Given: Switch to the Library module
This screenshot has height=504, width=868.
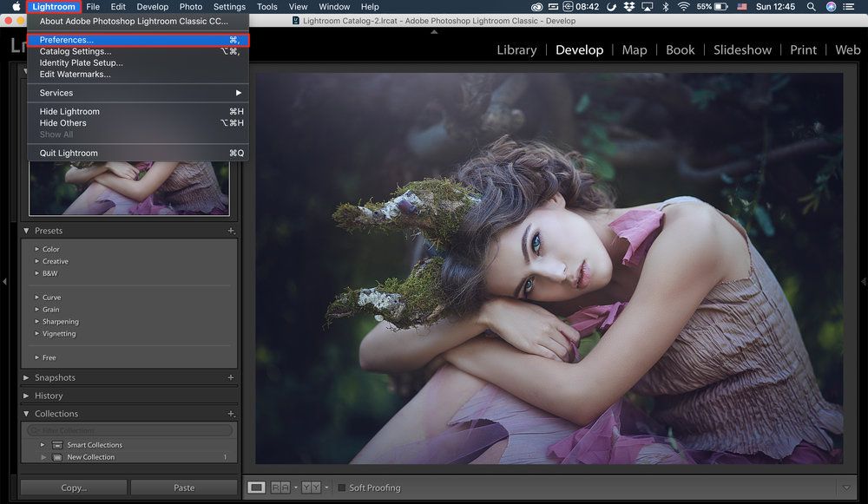Looking at the screenshot, I should click(516, 49).
